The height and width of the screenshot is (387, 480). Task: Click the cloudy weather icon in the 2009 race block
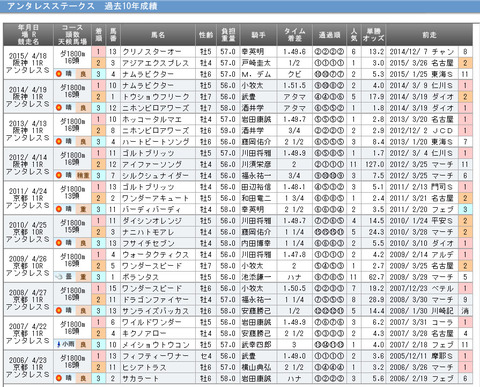coord(59,277)
